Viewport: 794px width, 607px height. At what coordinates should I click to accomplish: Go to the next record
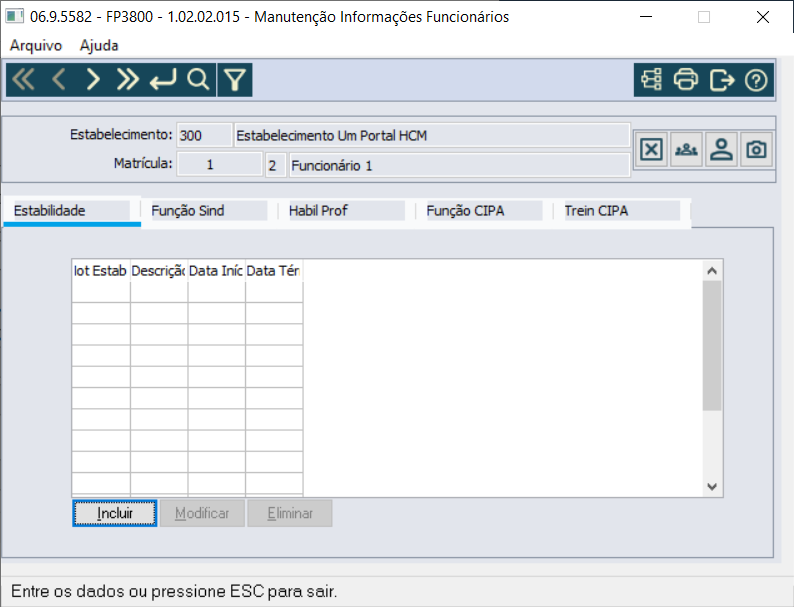(x=93, y=80)
